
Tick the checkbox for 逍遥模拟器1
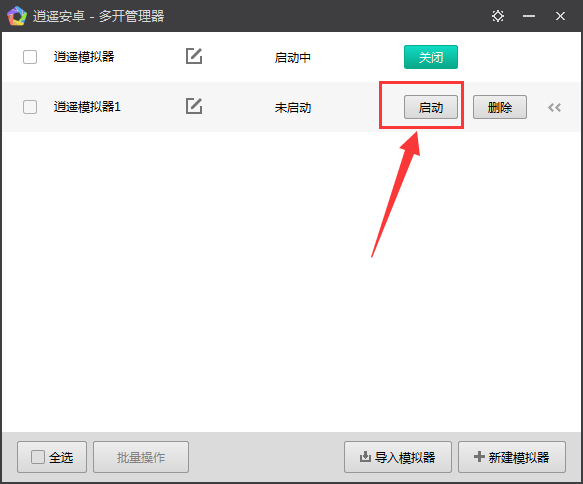(x=30, y=107)
